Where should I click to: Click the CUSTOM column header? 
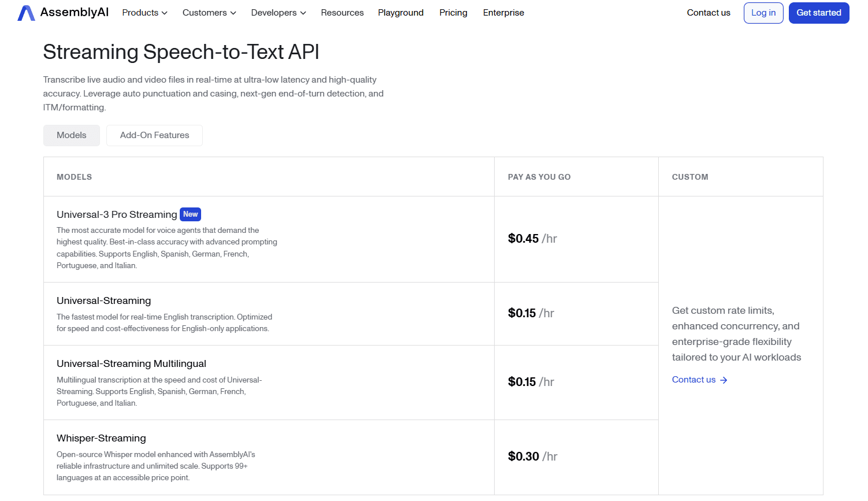[690, 177]
